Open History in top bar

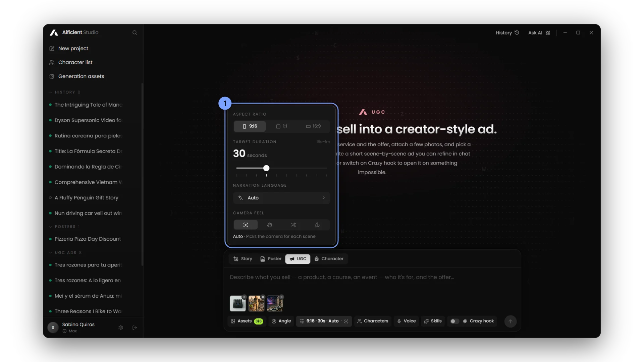(507, 33)
